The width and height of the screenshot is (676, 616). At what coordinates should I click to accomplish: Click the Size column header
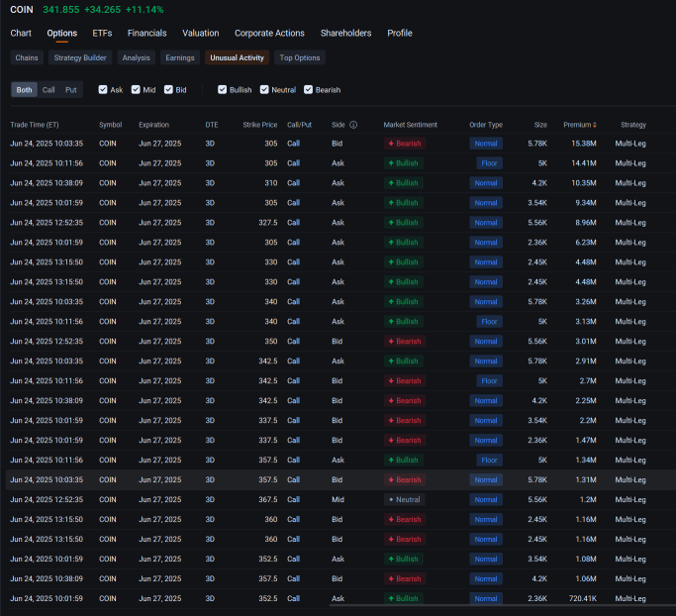tap(540, 125)
